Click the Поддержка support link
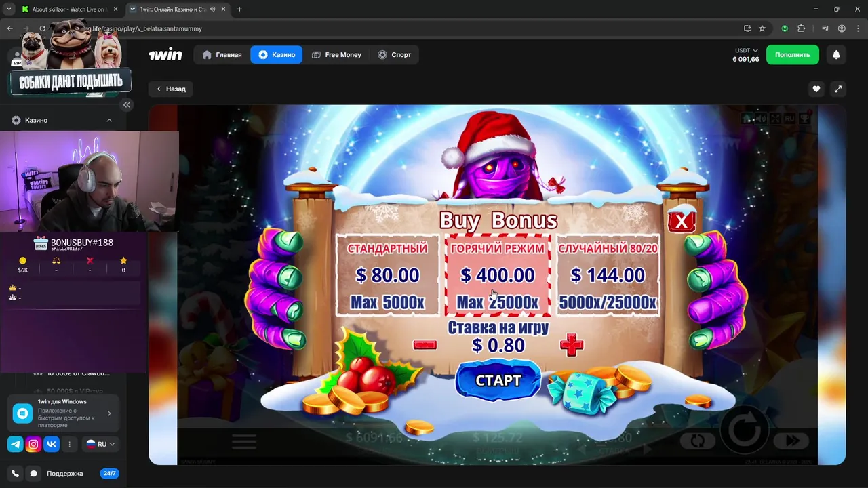868x488 pixels. 64,474
